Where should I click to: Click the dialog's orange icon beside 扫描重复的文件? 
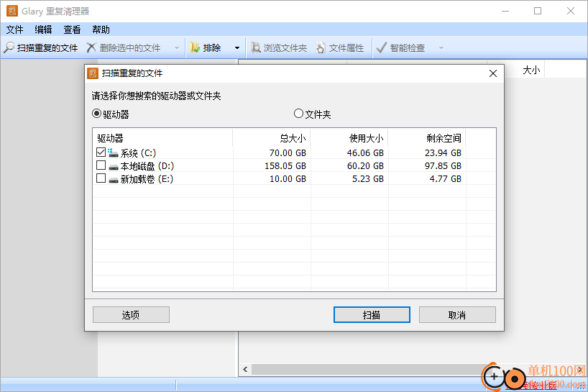[x=93, y=73]
